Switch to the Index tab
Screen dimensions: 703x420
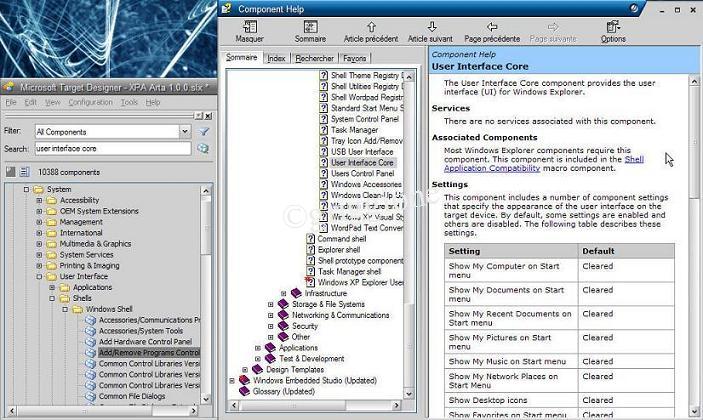pos(276,58)
